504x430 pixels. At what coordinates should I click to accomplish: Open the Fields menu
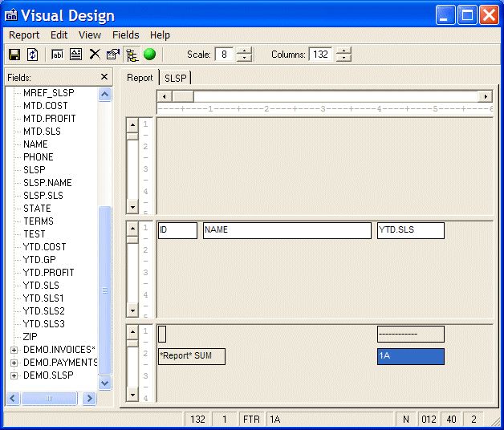click(x=125, y=35)
